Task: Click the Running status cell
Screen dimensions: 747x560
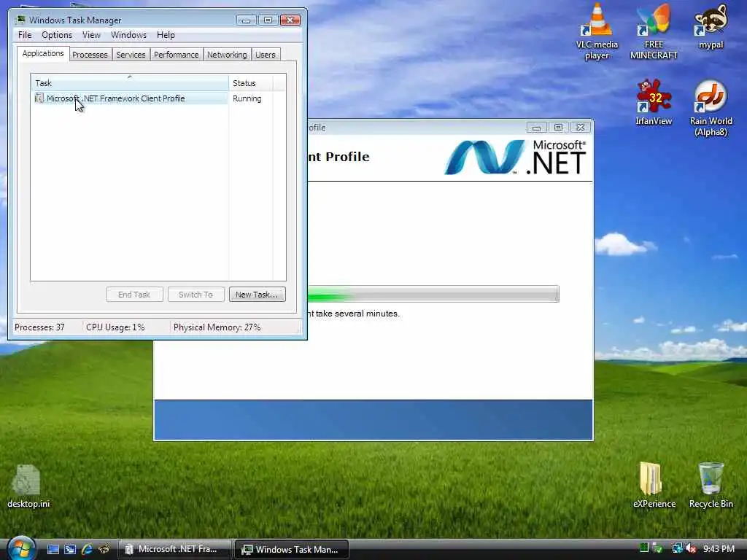Action: tap(247, 98)
